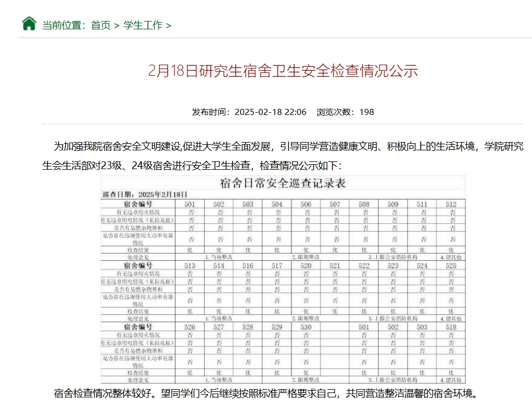
Task: Click the table heading 宿舍日常安全巡查记录表
Action: (283, 183)
